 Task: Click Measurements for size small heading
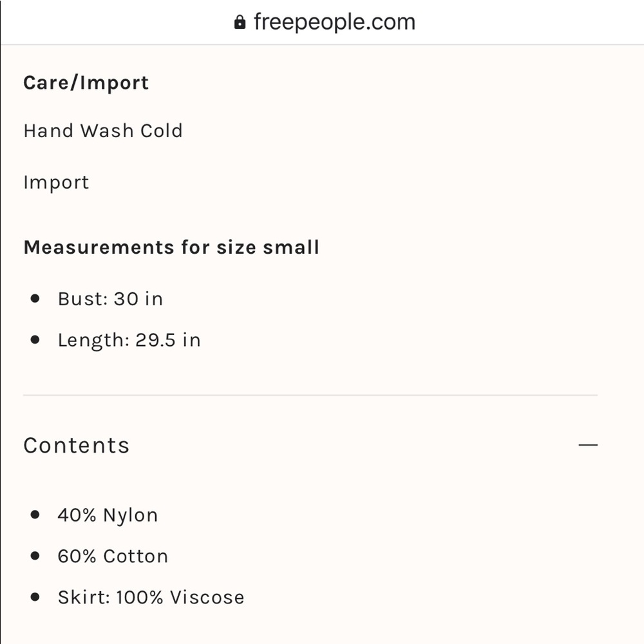[171, 247]
